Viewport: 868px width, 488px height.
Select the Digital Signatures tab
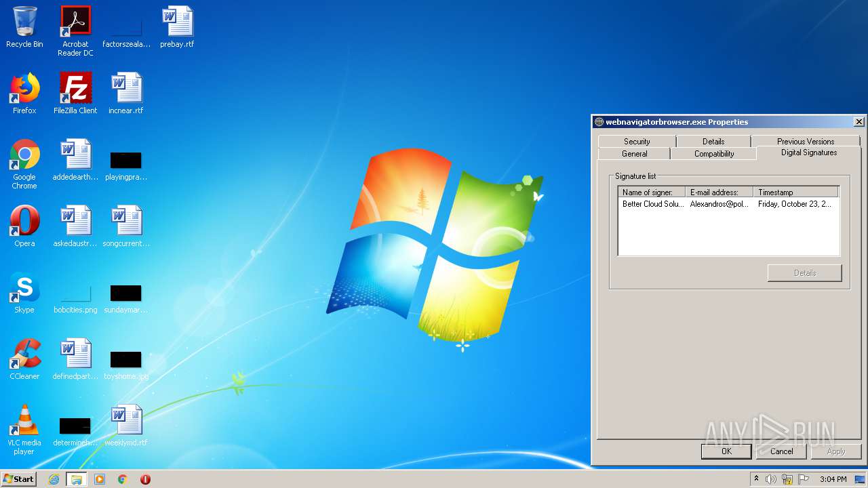point(809,152)
